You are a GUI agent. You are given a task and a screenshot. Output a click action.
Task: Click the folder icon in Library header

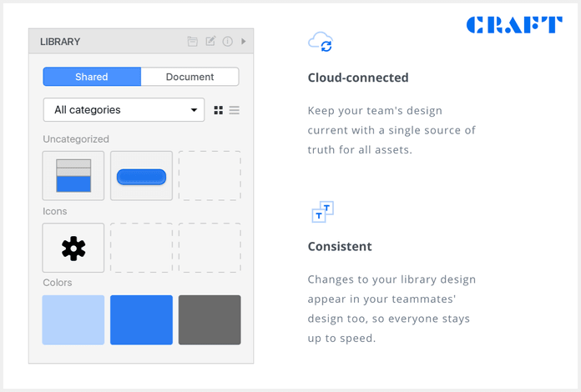(x=193, y=41)
